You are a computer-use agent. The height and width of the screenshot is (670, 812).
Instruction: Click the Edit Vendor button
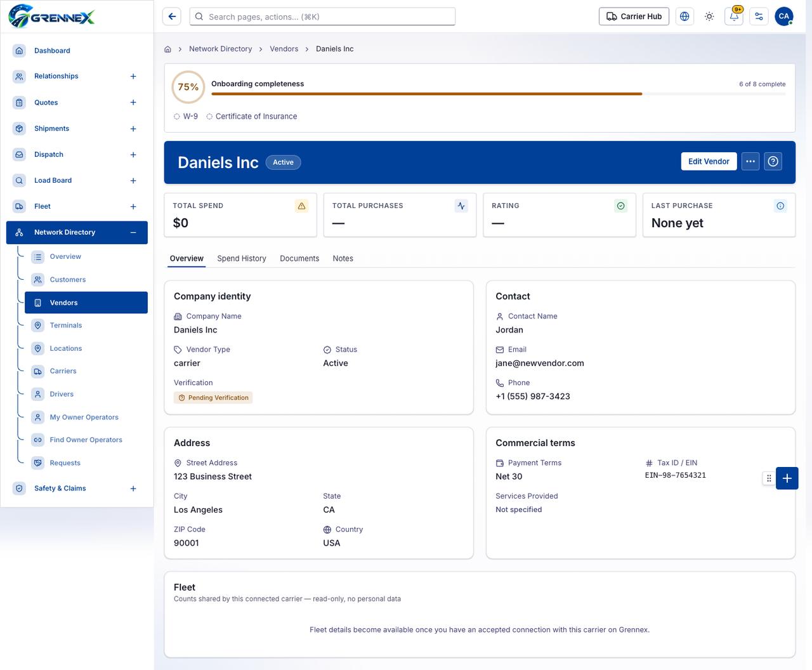point(709,161)
